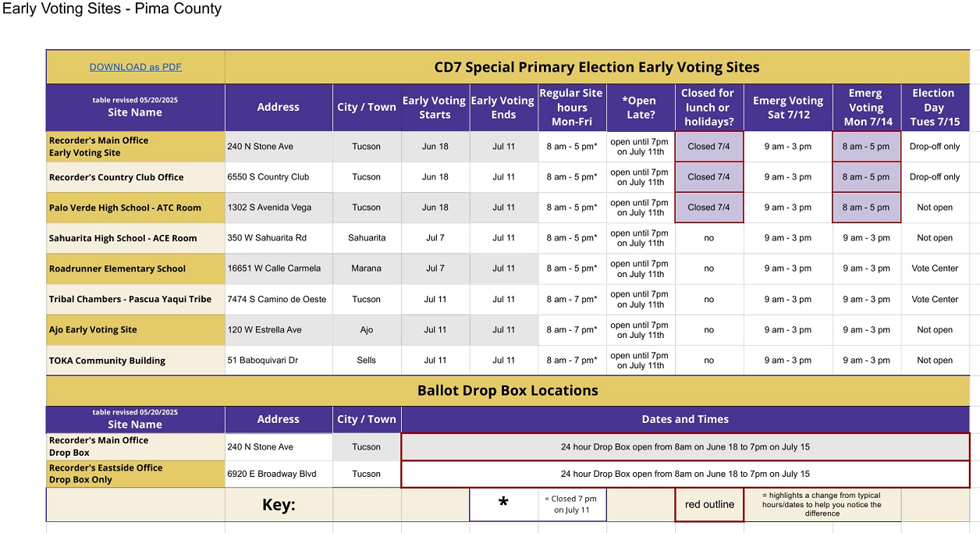Select the Marana city cell

pyautogui.click(x=366, y=268)
